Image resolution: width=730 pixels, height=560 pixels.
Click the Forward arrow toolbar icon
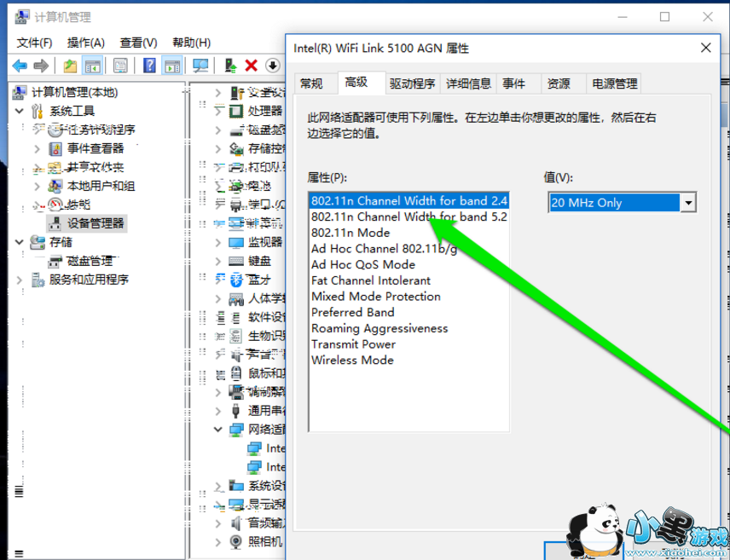42,66
